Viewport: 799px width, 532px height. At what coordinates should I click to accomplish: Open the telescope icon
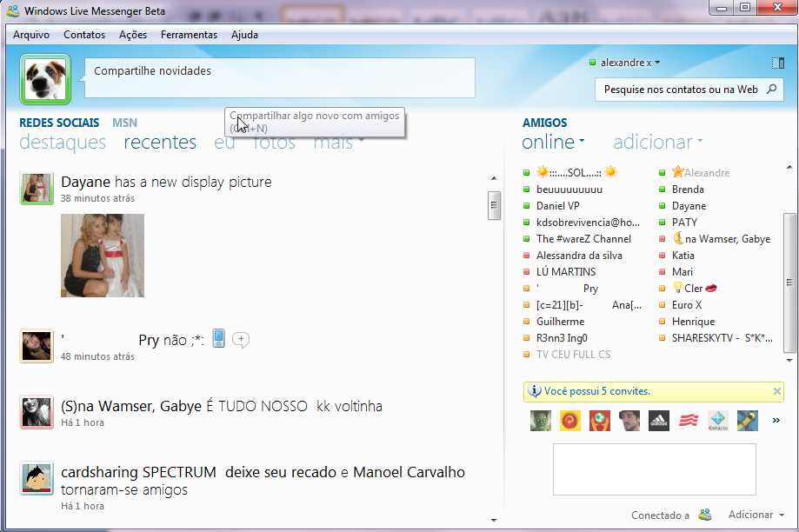748,421
